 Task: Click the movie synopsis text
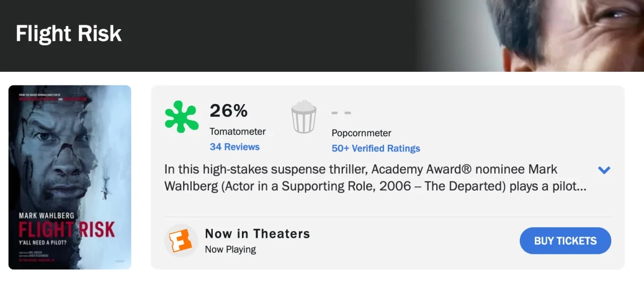375,178
